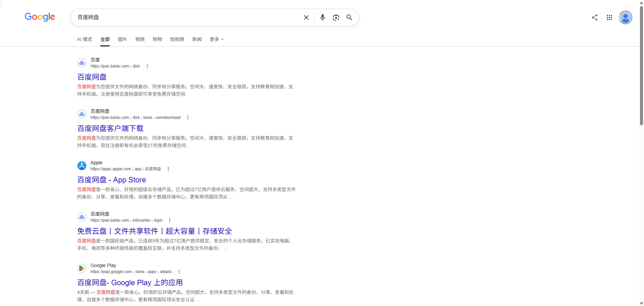Start voice search with microphone icon
This screenshot has width=644, height=306.
[323, 17]
